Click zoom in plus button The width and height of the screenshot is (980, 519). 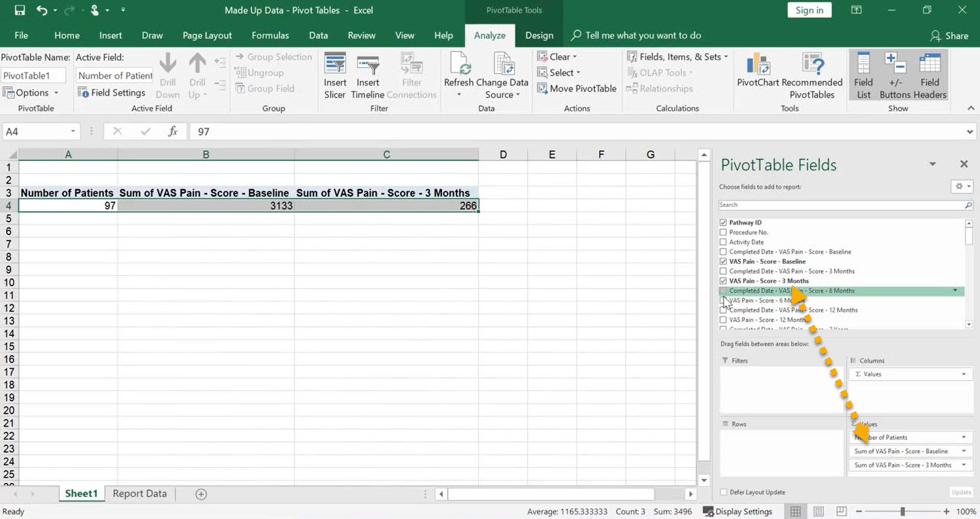coord(946,512)
